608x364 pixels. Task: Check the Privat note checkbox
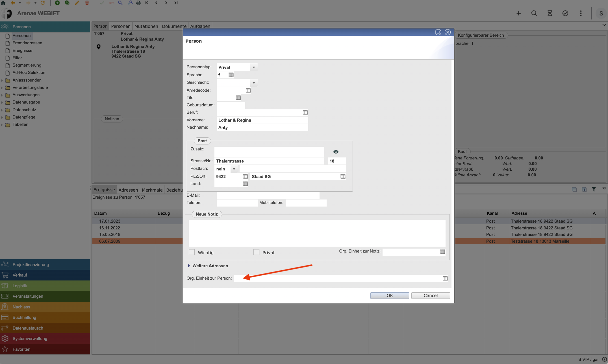[256, 252]
